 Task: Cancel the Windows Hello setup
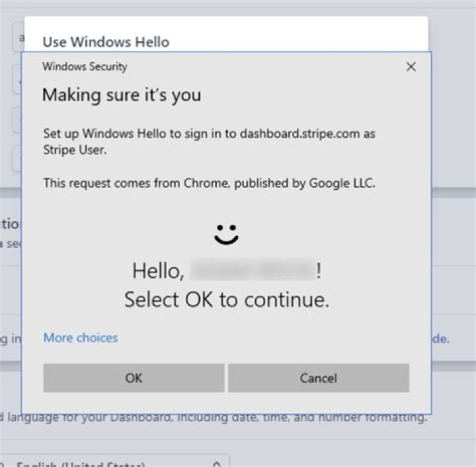point(319,378)
